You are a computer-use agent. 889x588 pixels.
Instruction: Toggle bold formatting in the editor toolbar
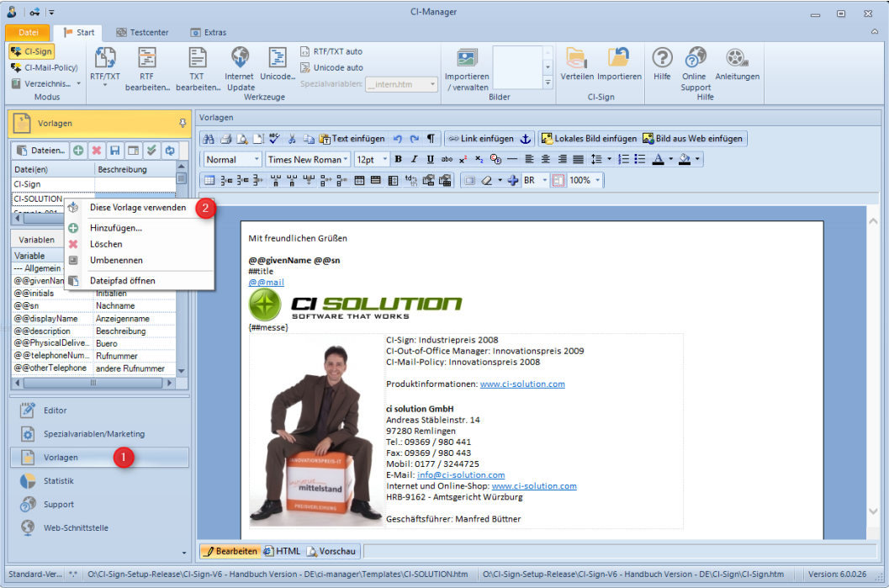pos(399,159)
